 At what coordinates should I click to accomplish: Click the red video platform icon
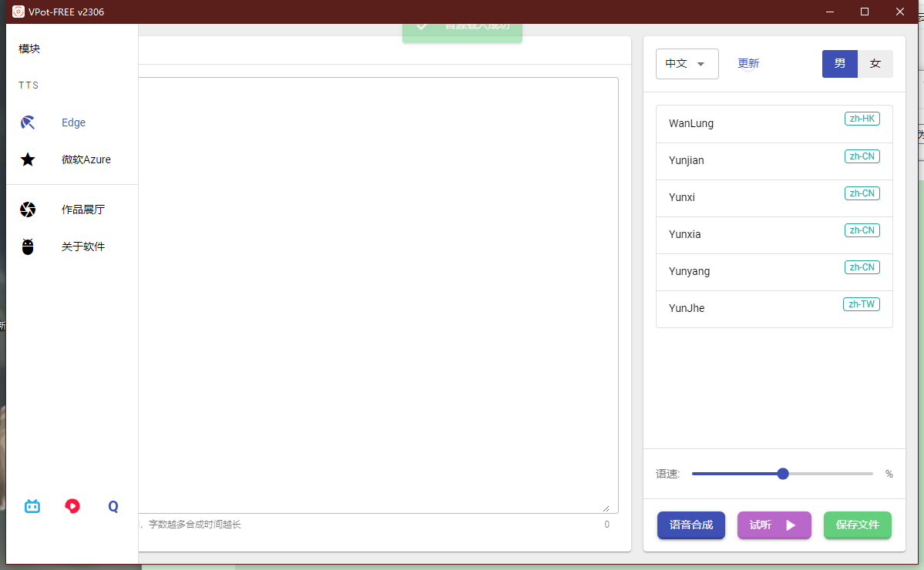click(72, 506)
